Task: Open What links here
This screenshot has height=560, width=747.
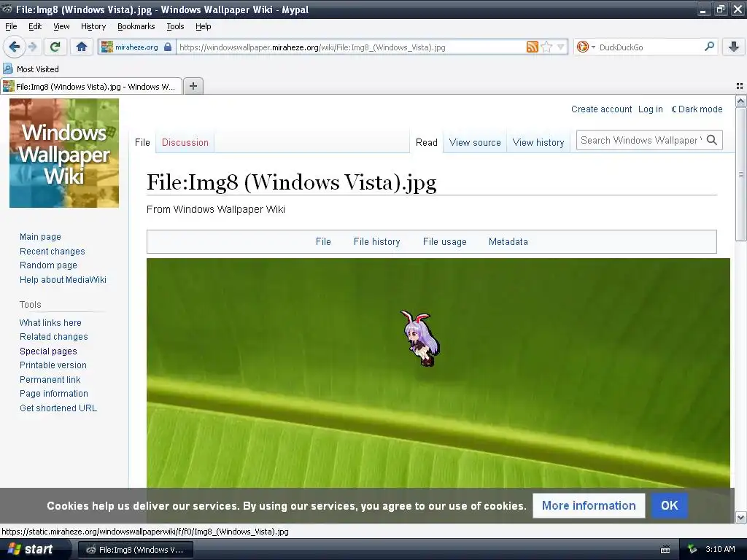Action: pyautogui.click(x=50, y=322)
